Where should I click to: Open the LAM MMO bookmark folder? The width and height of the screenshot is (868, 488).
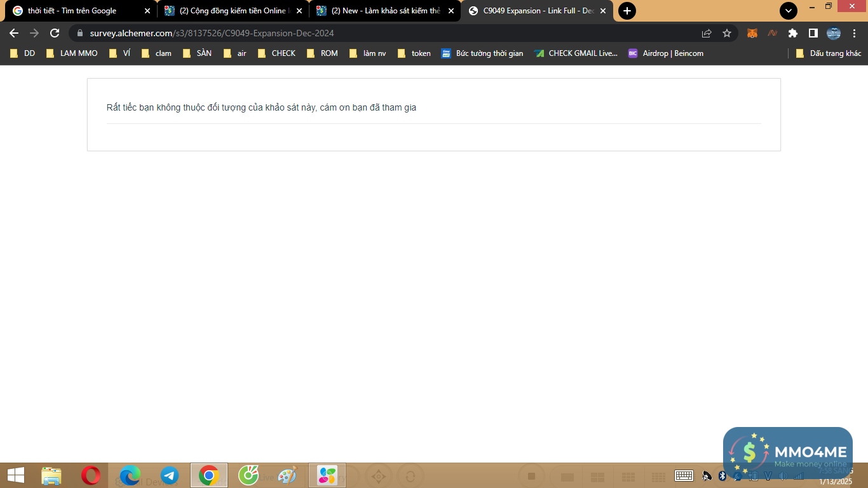pos(72,53)
